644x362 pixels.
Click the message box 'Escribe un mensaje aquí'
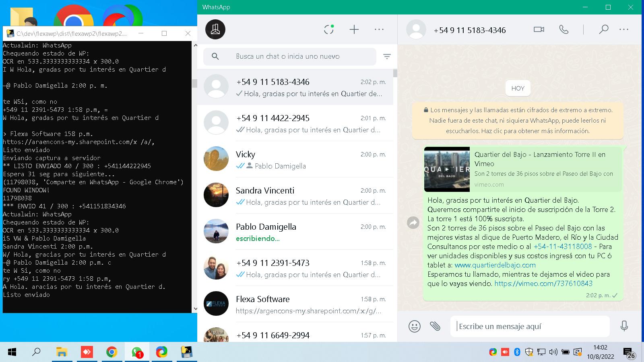[x=530, y=326]
